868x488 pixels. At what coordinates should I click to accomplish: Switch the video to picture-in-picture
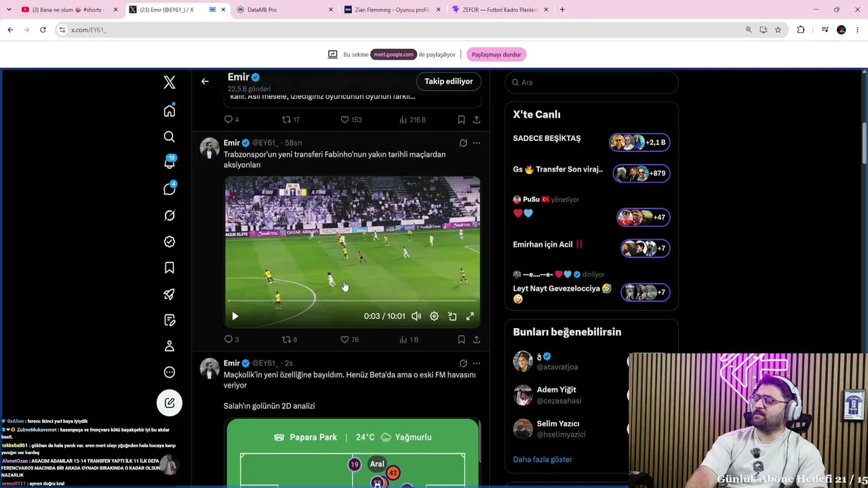[x=452, y=317]
